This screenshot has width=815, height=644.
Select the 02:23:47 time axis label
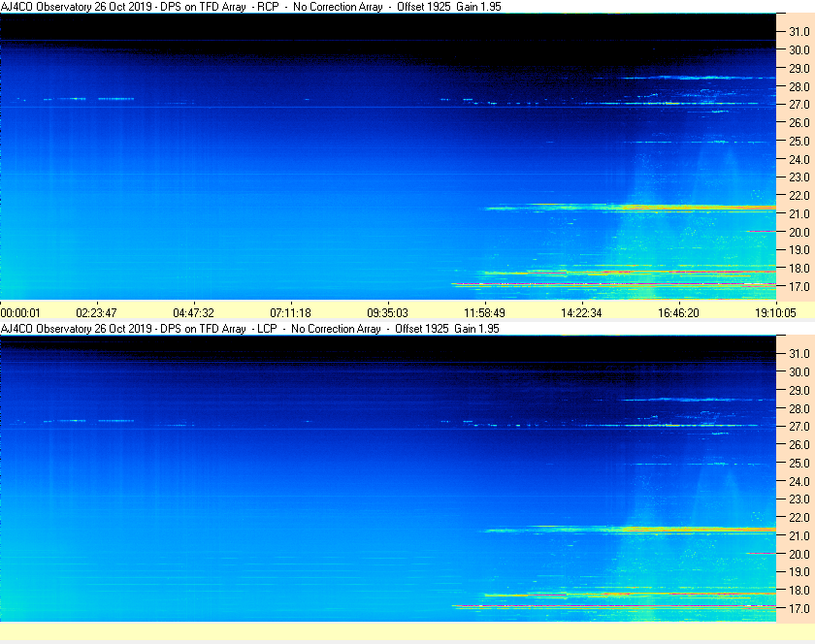click(96, 313)
